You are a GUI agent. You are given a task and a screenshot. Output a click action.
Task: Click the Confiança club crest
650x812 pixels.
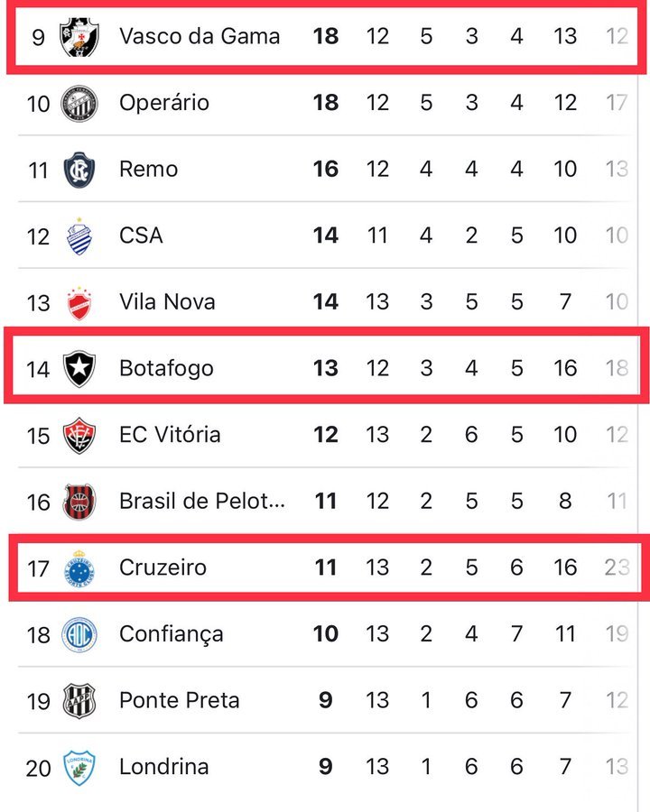[79, 634]
